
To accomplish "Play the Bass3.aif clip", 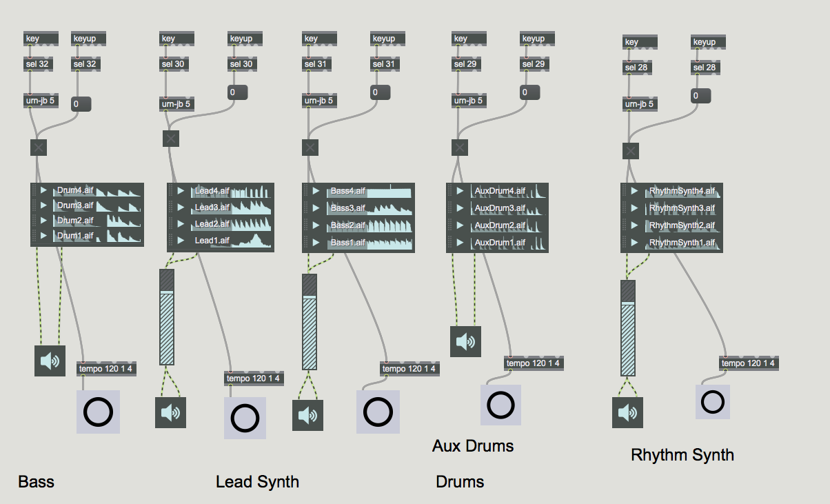I will pos(316,208).
